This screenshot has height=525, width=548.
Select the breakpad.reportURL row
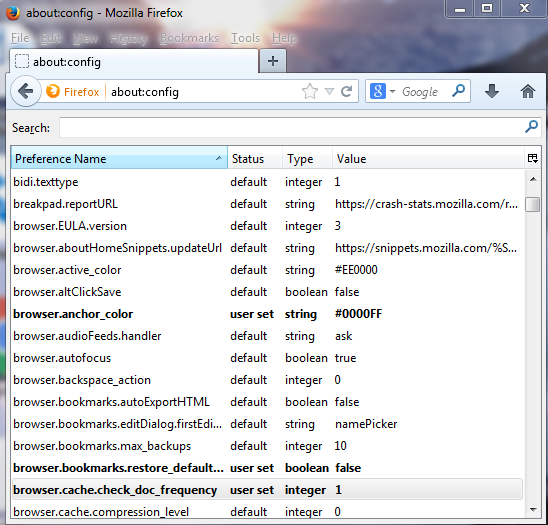coord(267,204)
